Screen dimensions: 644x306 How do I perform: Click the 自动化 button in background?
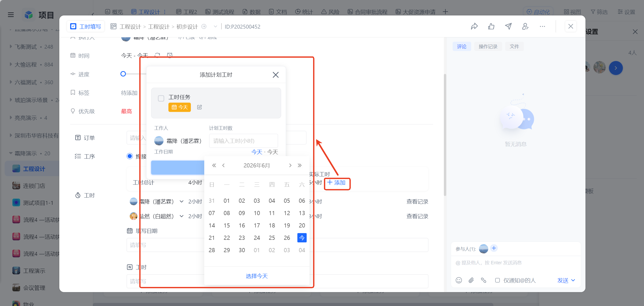coord(538,12)
